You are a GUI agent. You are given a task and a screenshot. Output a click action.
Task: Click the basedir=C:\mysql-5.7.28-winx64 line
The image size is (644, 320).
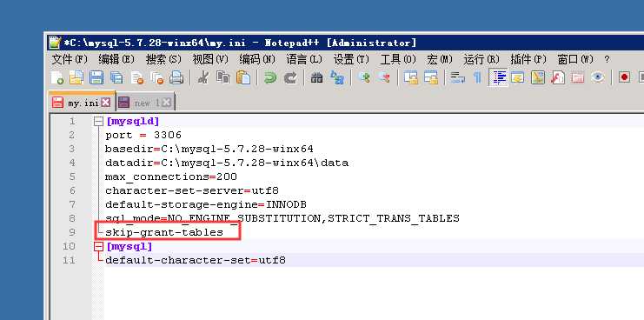pos(209,149)
